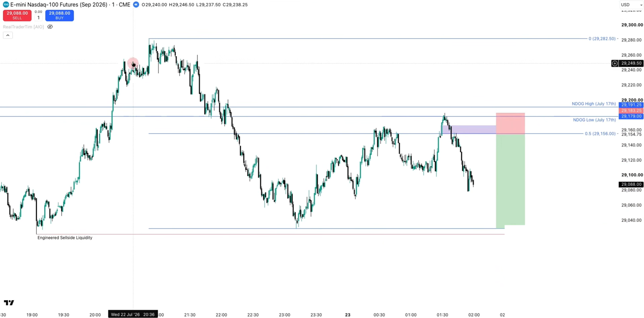This screenshot has width=644, height=318.
Task: Select the green profit zone of short position
Action: coord(510,179)
